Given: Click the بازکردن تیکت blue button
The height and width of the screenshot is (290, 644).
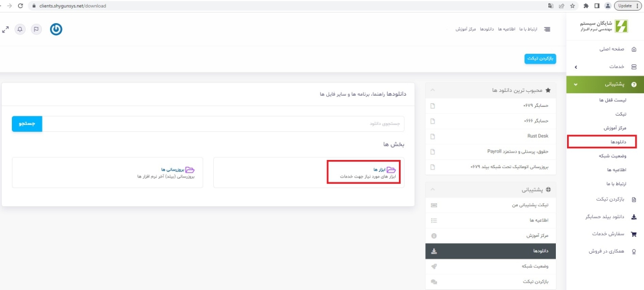Looking at the screenshot, I should pyautogui.click(x=540, y=59).
